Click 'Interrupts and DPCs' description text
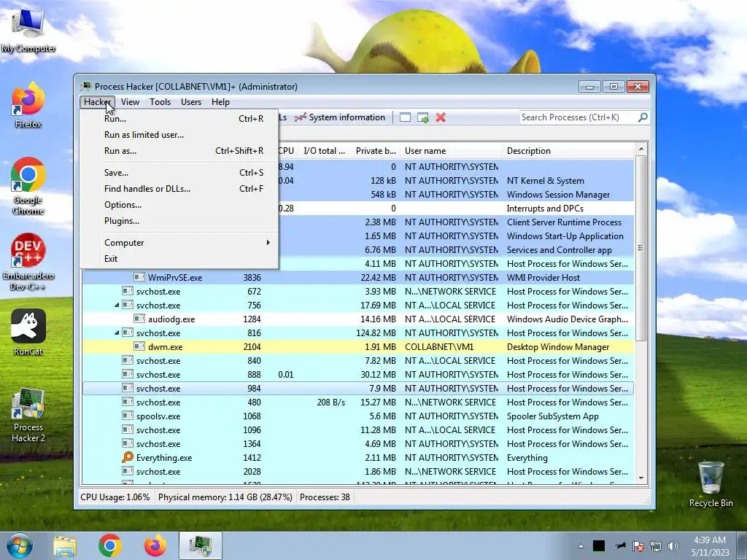Screen dimensions: 747x560 tap(545, 208)
